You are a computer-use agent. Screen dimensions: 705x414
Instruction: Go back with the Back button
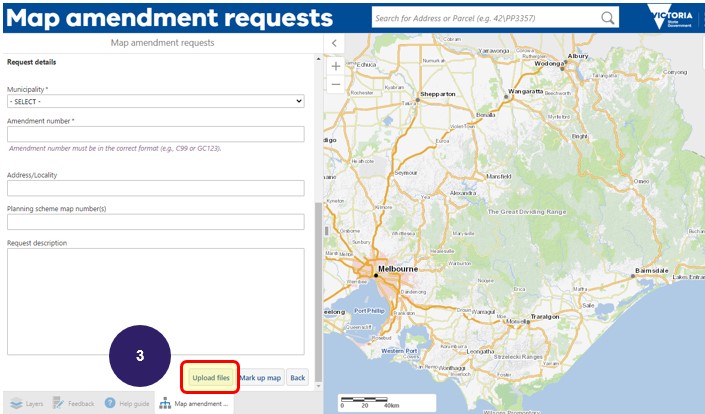pyautogui.click(x=297, y=378)
